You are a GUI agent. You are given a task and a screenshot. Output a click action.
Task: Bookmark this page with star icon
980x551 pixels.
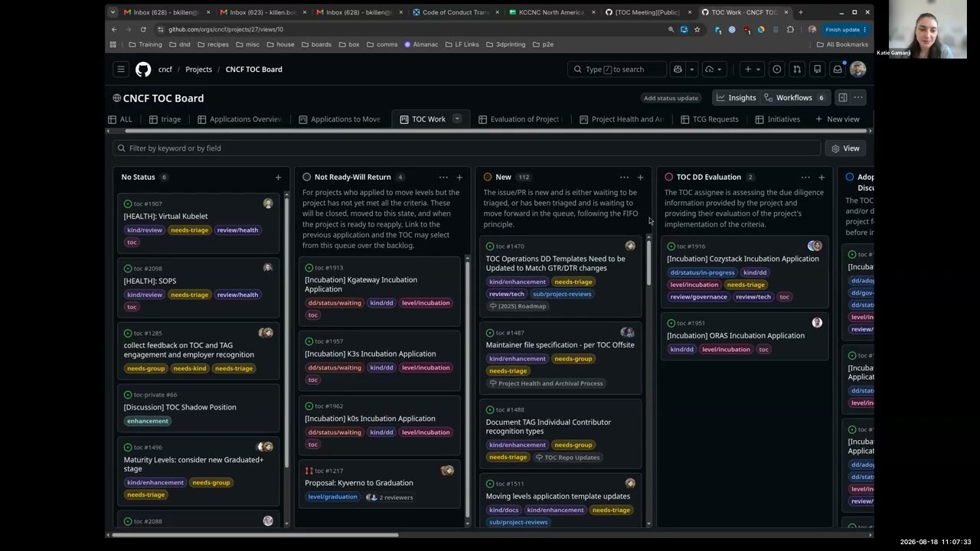697,30
